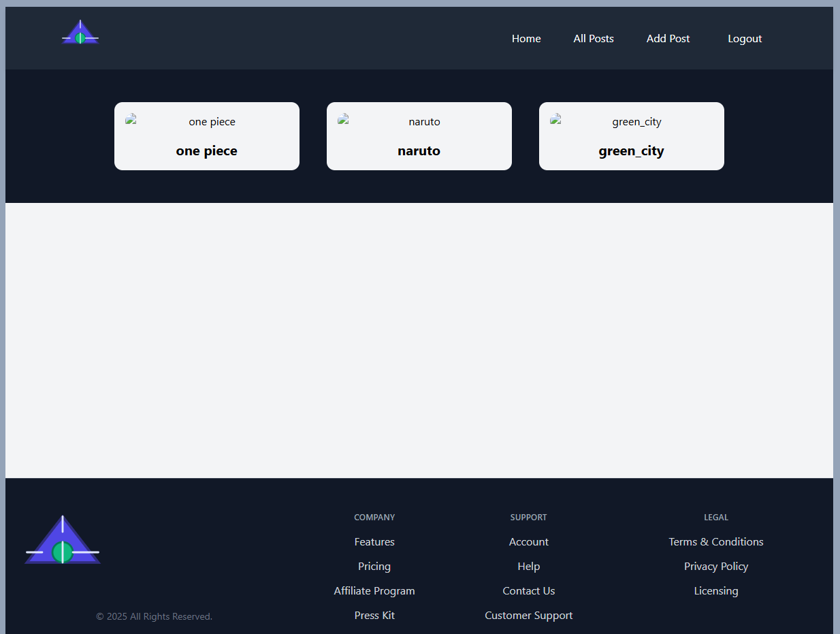Screen dimensions: 840x634
Task: Open the Privacy Policy link
Action: pyautogui.click(x=716, y=567)
